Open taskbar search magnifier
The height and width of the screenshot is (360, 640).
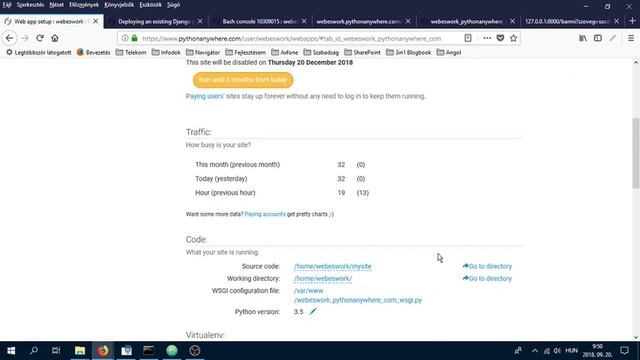coord(34,351)
